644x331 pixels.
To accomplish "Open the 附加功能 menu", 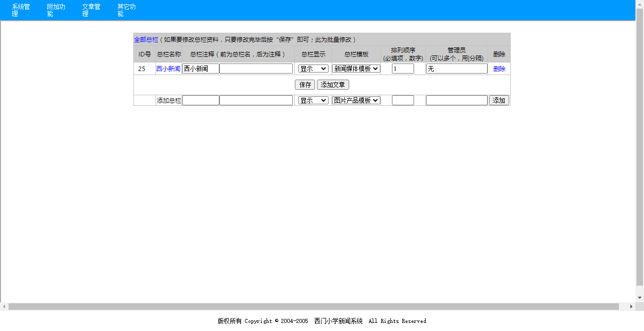I will pyautogui.click(x=56, y=10).
